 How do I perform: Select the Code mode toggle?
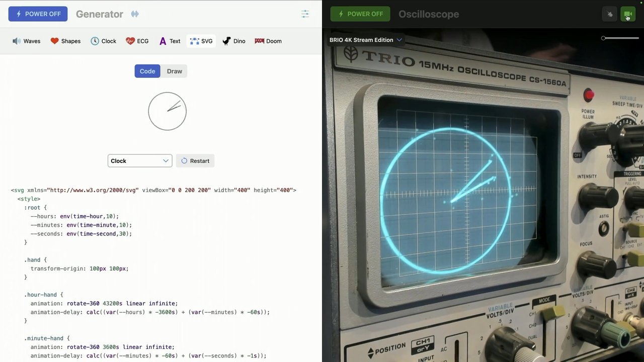click(147, 71)
